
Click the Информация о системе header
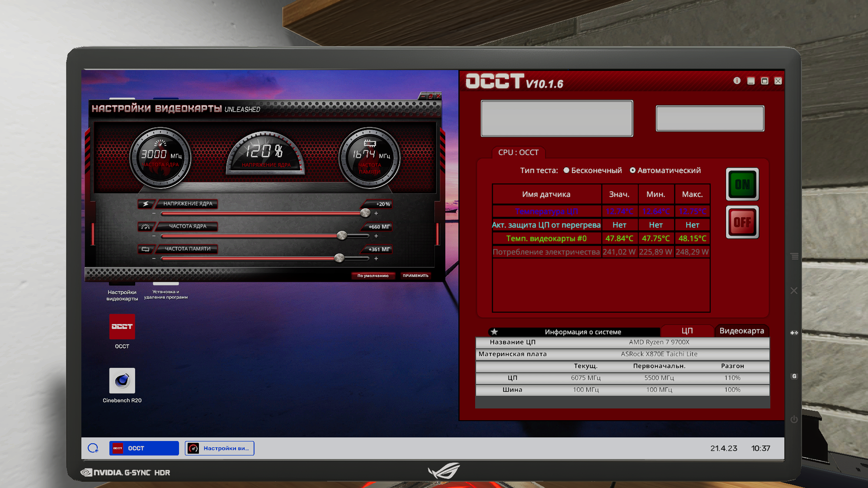(583, 332)
